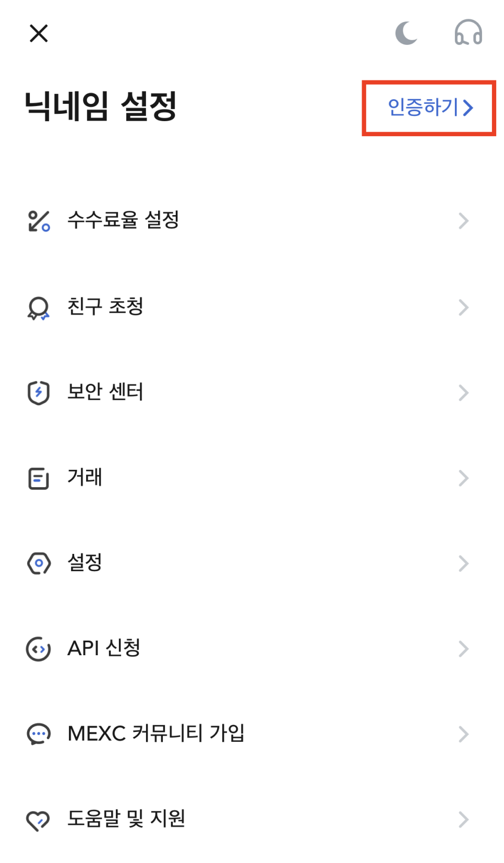Expand the 수수료율 설정 row chevron

click(x=463, y=221)
